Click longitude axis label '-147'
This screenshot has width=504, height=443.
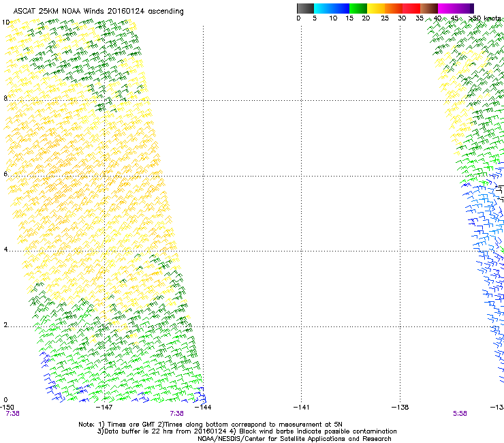click(104, 408)
